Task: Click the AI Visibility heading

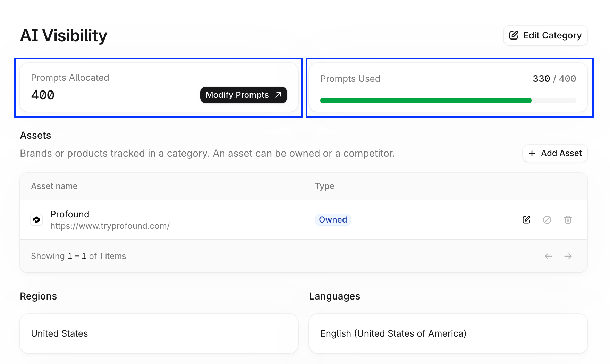Action: 63,35
